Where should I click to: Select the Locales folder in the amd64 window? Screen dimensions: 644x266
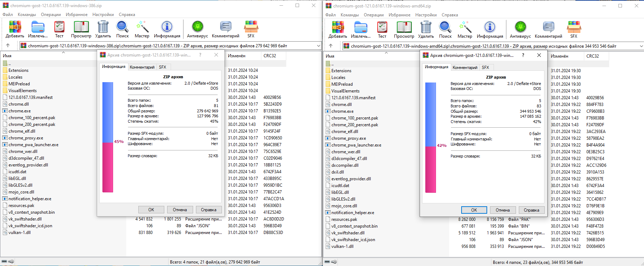pos(338,78)
